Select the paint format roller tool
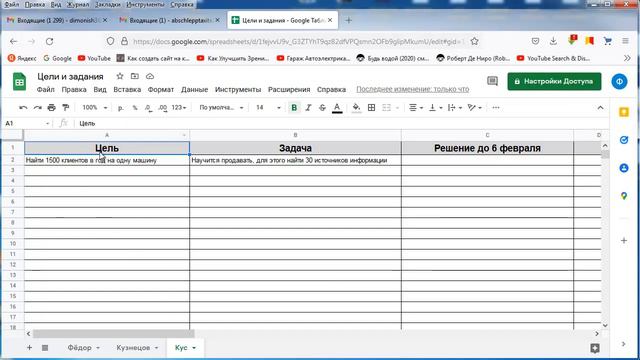The height and width of the screenshot is (360, 640). click(65, 108)
